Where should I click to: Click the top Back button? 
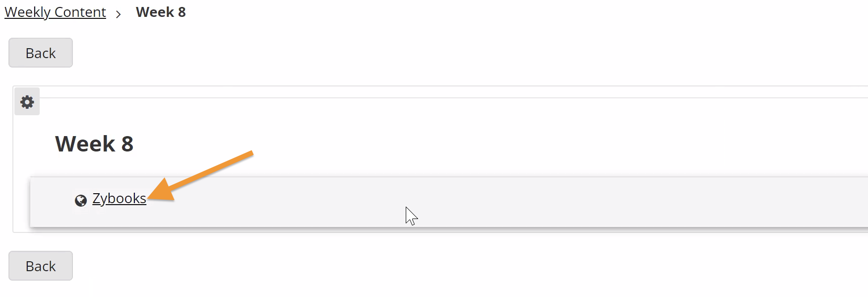pos(41,53)
